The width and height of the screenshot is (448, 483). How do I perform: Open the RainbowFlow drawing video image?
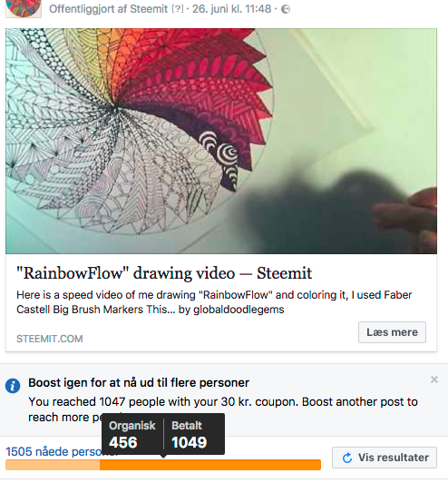pos(221,141)
